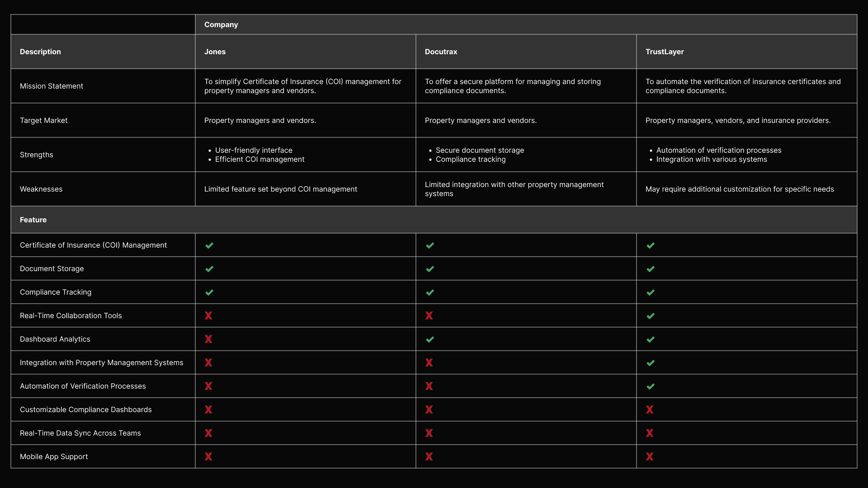Click TrustLayer checkmark in Compliance Tracking feature row
The height and width of the screenshot is (488, 868).
pos(651,292)
